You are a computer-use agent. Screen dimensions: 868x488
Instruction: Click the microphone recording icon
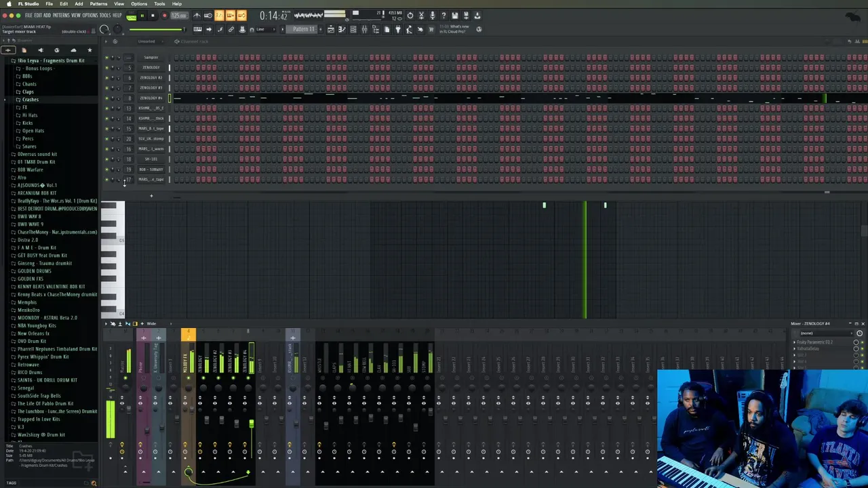432,16
